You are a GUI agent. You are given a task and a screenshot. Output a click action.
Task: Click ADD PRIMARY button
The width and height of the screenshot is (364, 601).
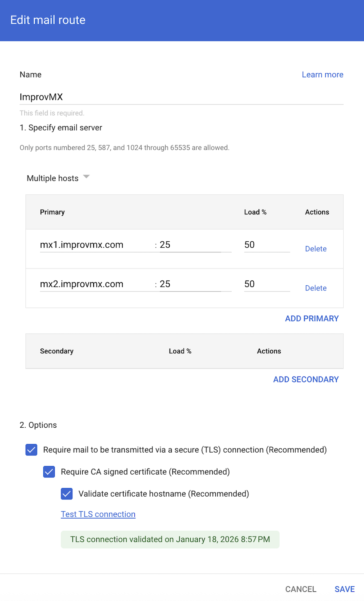pyautogui.click(x=312, y=319)
